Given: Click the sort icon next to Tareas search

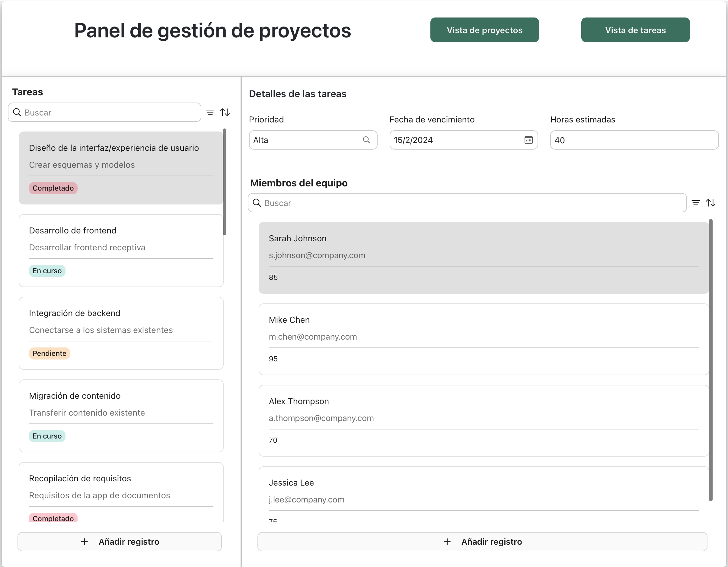Looking at the screenshot, I should pyautogui.click(x=225, y=112).
